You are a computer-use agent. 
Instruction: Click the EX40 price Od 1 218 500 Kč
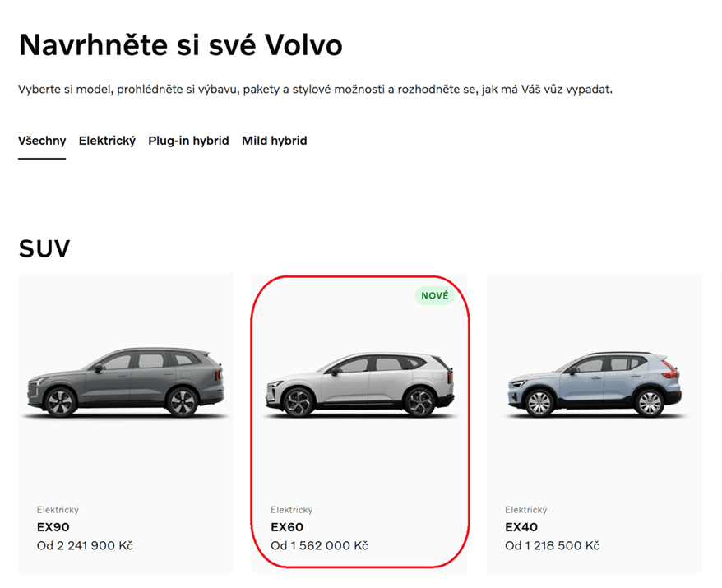pyautogui.click(x=552, y=545)
